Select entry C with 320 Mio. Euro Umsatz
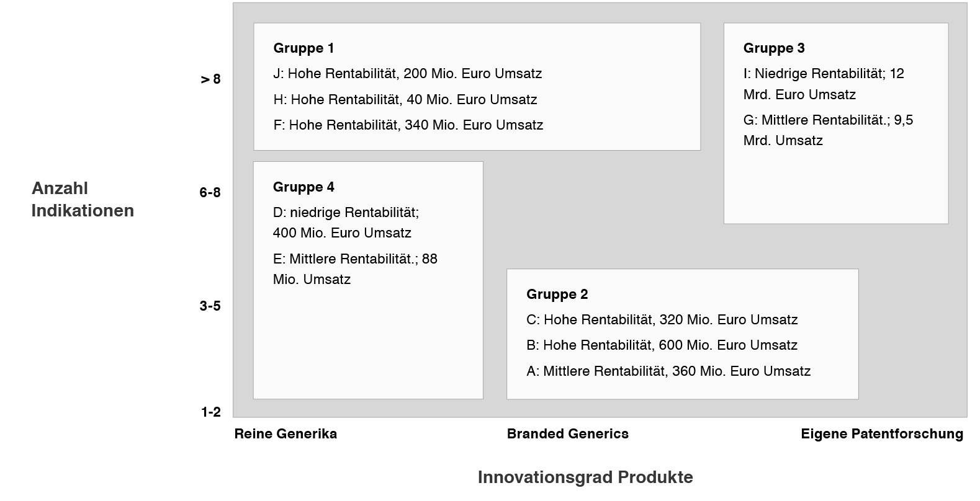980x501 pixels. (x=662, y=320)
